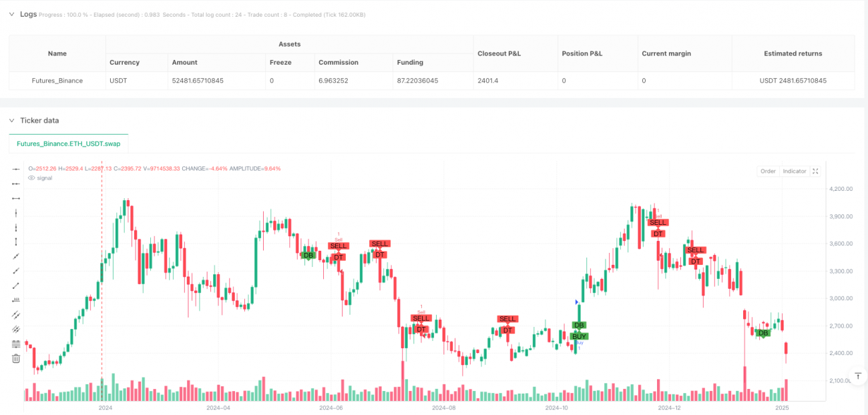Select the price range measurement tool
This screenshot has width=868, height=415.
15,300
